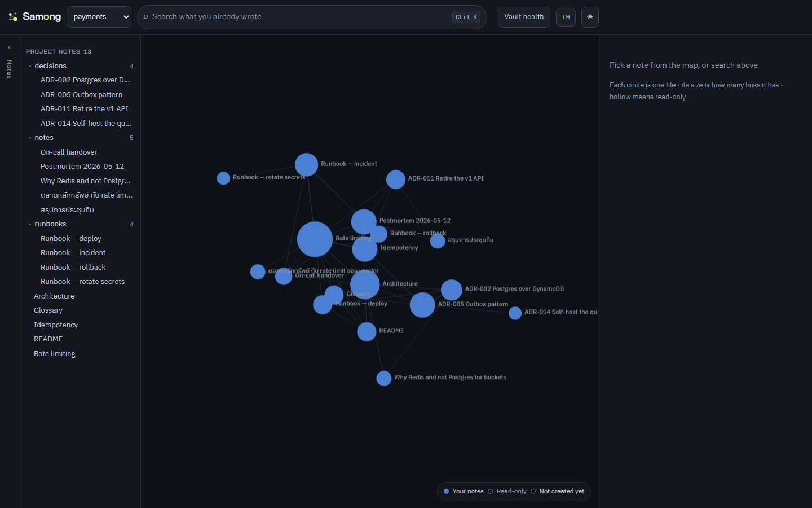Click the Read-only legend entry
This screenshot has width=812, height=508.
pos(507,492)
